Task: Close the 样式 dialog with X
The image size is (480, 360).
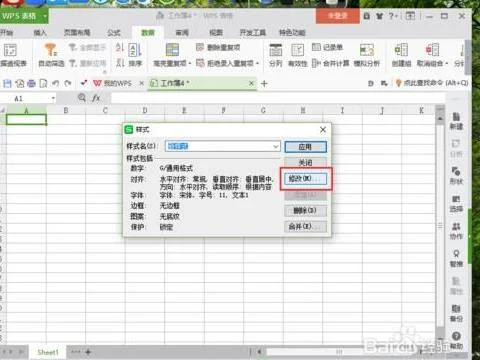Action: pyautogui.click(x=323, y=130)
